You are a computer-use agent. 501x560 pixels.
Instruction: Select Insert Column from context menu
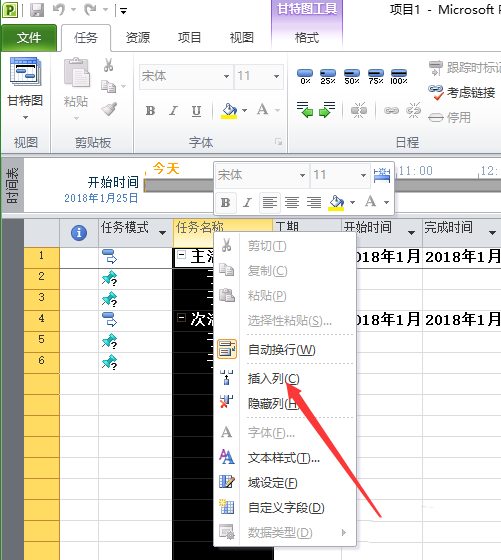click(274, 379)
